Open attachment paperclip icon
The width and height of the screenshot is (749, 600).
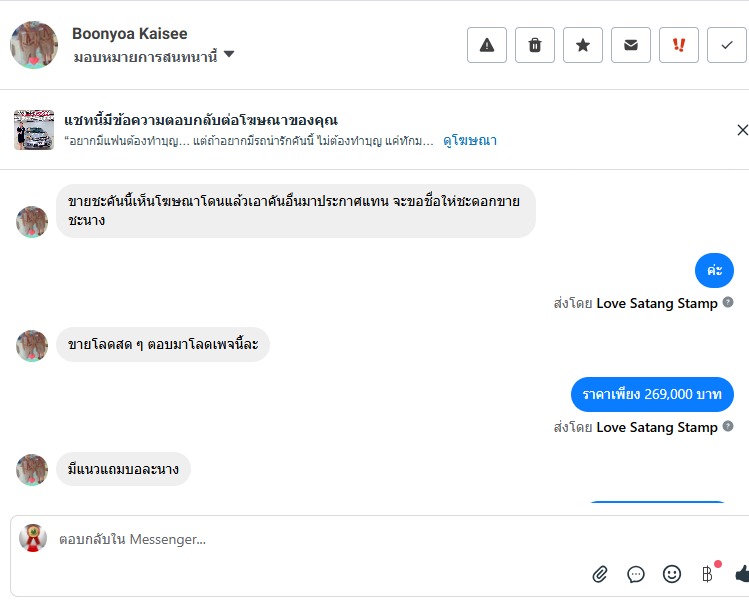pyautogui.click(x=600, y=574)
